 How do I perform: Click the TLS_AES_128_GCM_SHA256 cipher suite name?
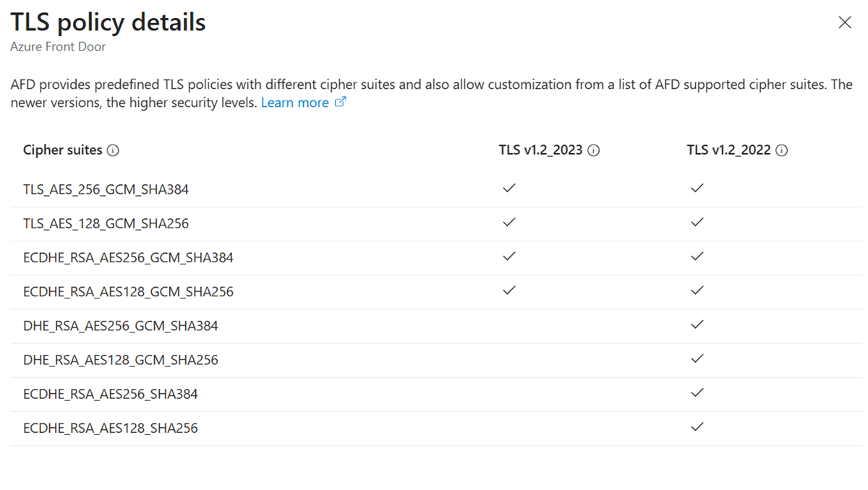106,223
